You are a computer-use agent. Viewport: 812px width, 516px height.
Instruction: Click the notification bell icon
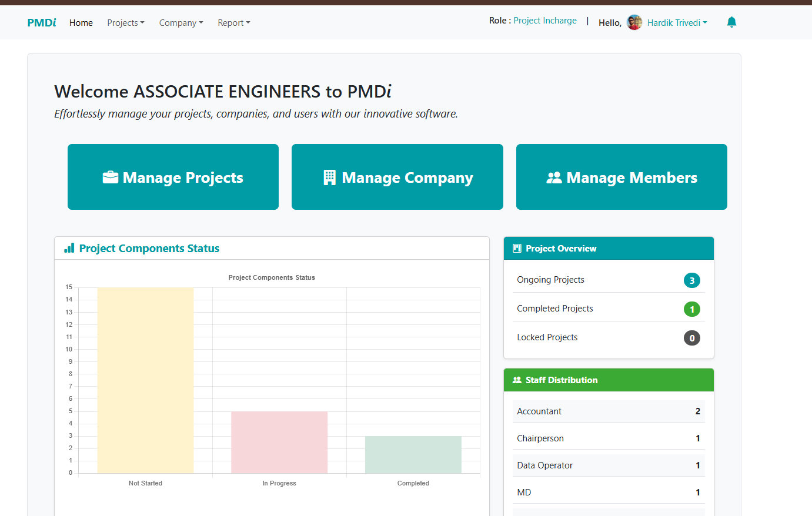click(731, 22)
